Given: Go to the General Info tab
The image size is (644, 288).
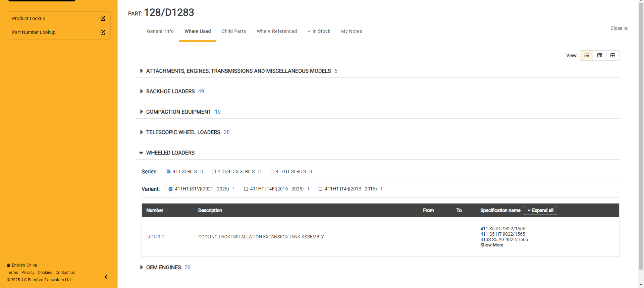Looking at the screenshot, I should click(160, 31).
